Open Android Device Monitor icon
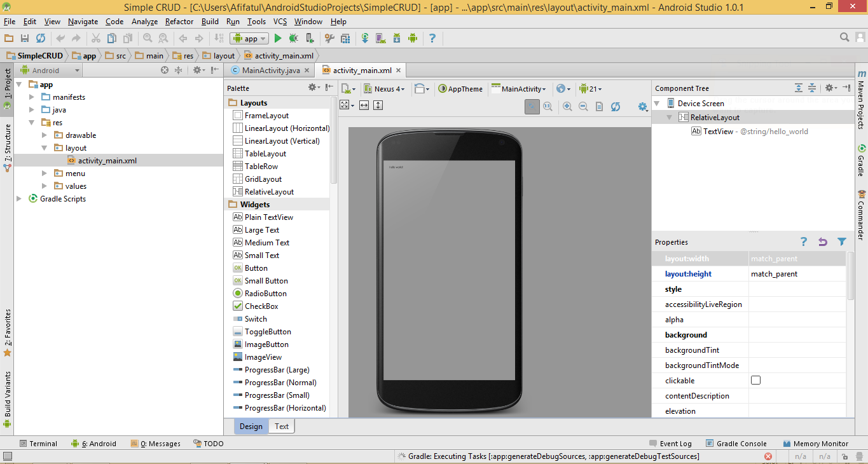Screen dimensions: 868x464 [x=412, y=38]
